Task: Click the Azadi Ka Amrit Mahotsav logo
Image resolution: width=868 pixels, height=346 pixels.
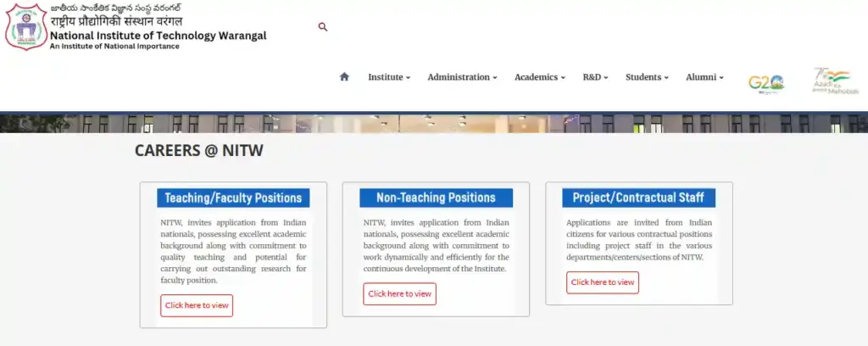Action: 835,81
